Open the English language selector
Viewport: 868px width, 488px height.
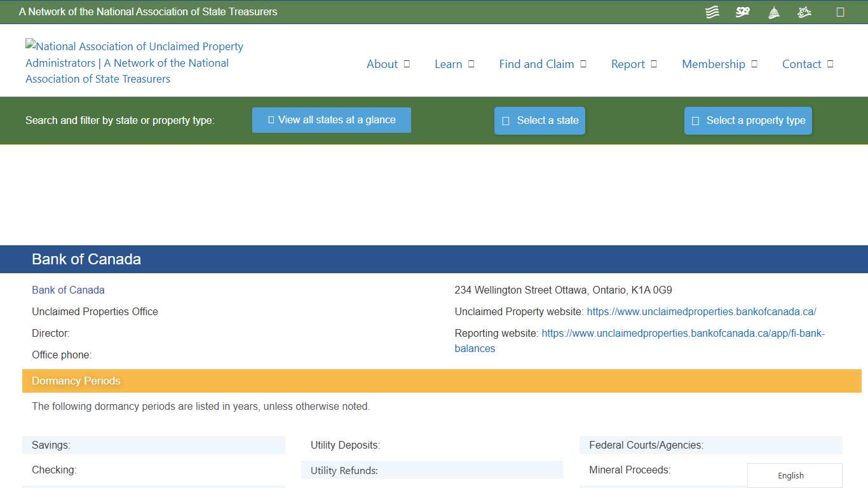tap(790, 475)
